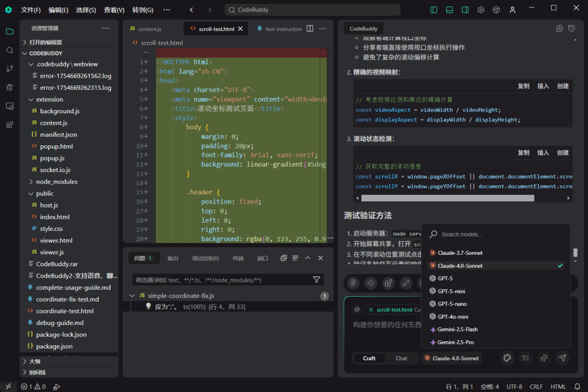This screenshot has width=588, height=392.
Task: Click the problems filter funnel icon
Action: click(x=316, y=279)
